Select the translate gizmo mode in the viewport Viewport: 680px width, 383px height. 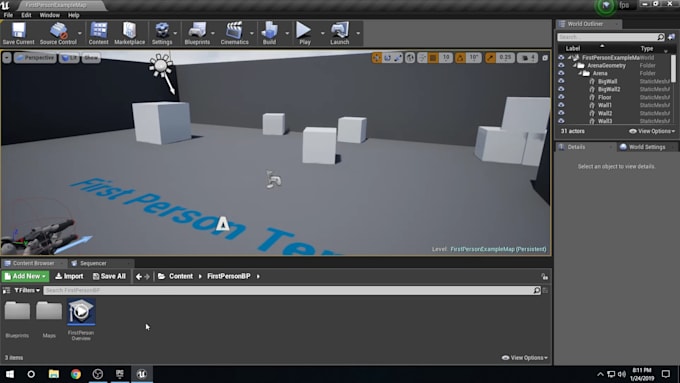coord(376,58)
